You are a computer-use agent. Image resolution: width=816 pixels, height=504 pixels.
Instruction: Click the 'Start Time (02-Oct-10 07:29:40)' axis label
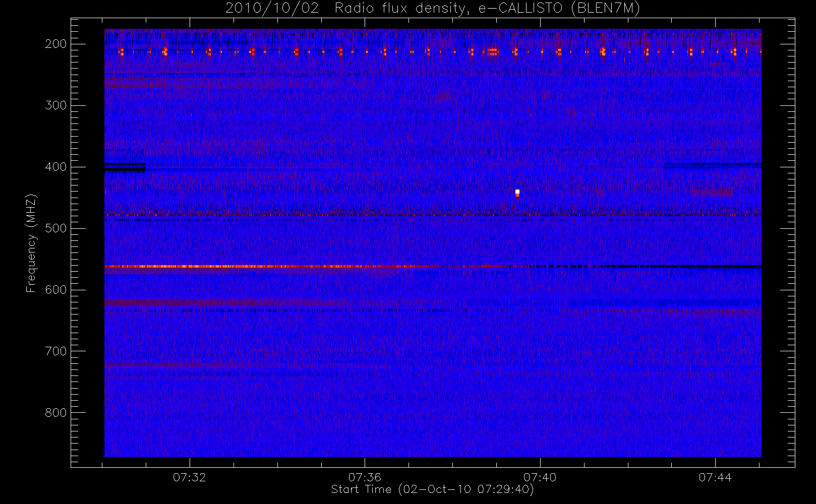432,489
